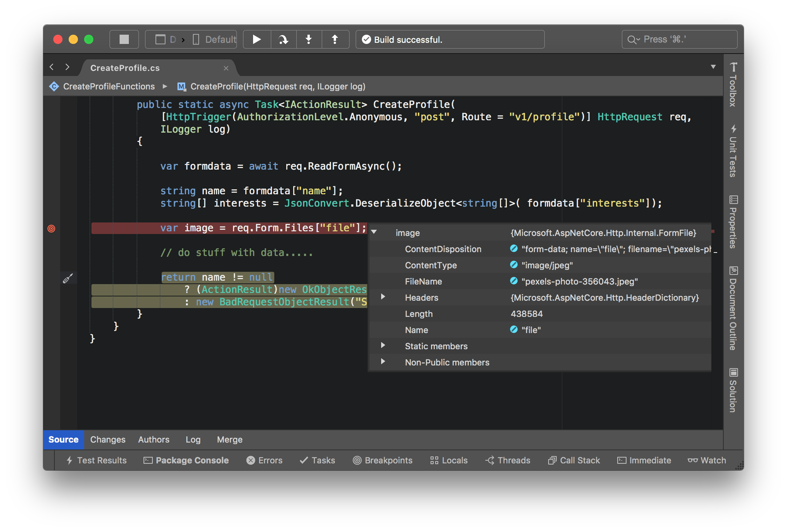Open the document tabs dropdown arrow
The image size is (787, 532).
[x=713, y=67]
